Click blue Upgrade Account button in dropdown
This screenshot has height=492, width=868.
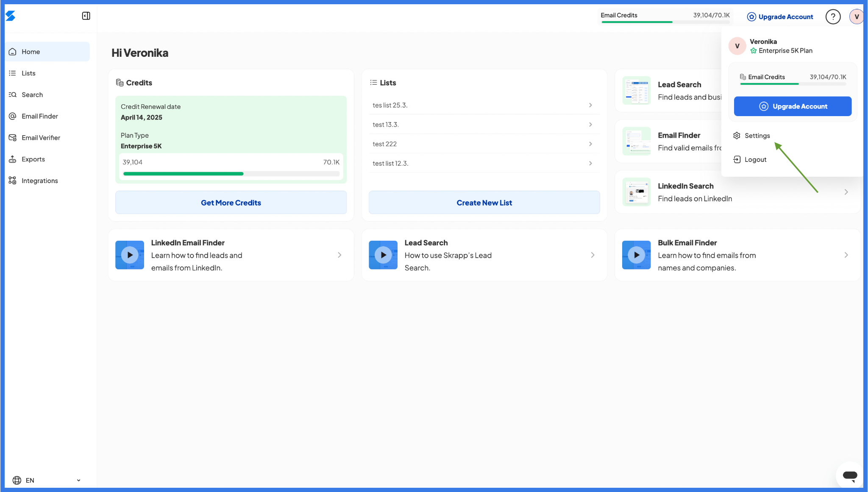click(793, 106)
